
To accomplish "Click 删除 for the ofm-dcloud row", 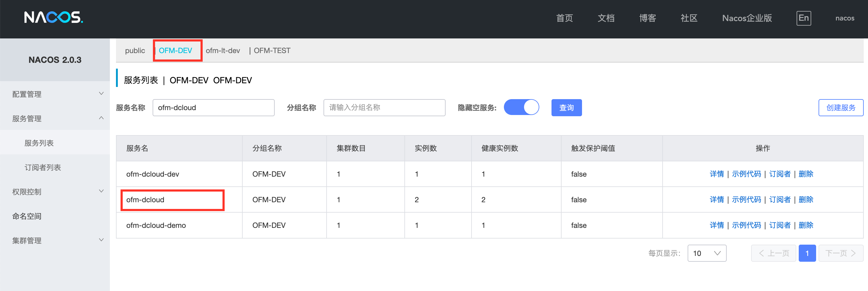I will [806, 199].
